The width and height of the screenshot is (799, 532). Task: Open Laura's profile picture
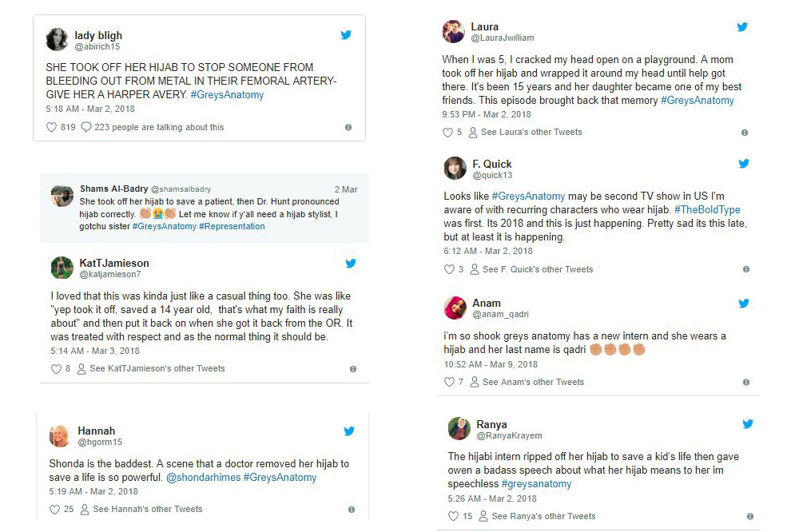(454, 31)
